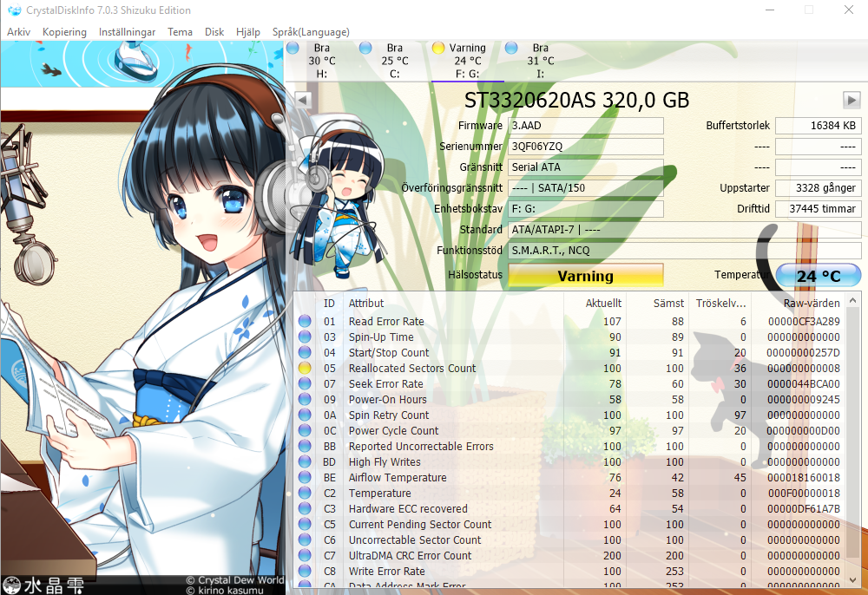Click the Varning health status button
Screen dimensions: 868x595
586,275
